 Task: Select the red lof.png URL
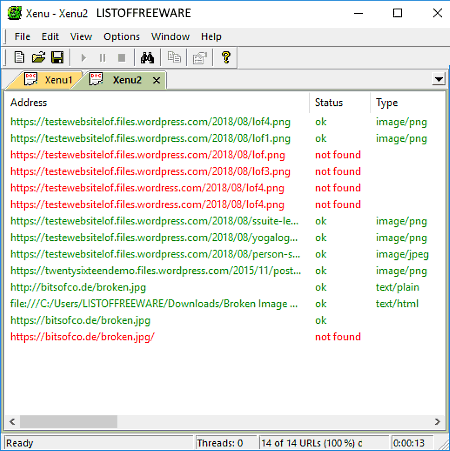(x=148, y=155)
